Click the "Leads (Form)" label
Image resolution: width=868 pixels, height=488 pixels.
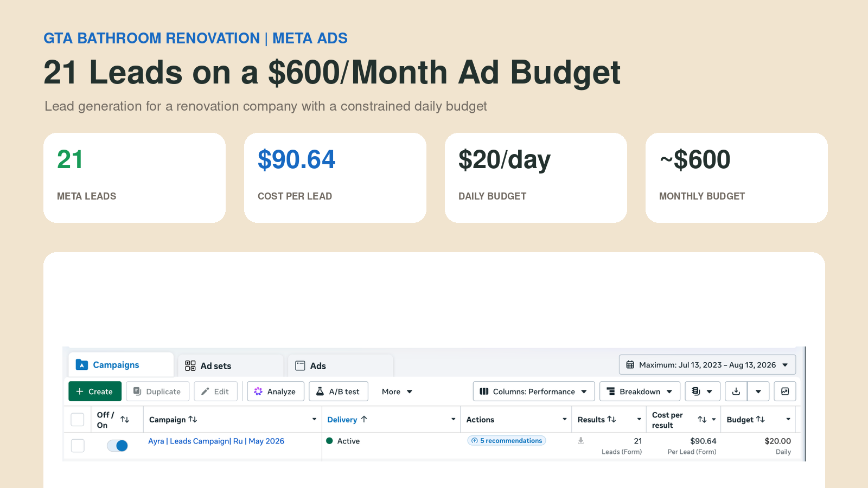pyautogui.click(x=622, y=452)
